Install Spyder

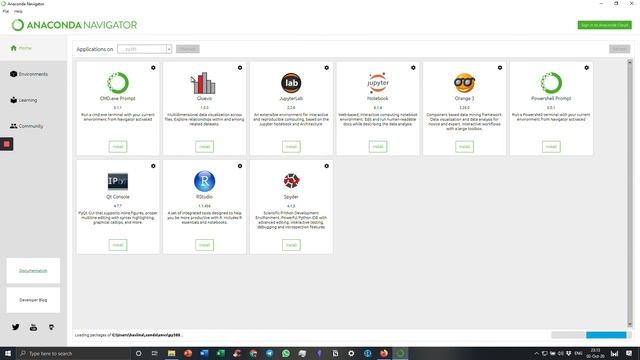click(291, 245)
